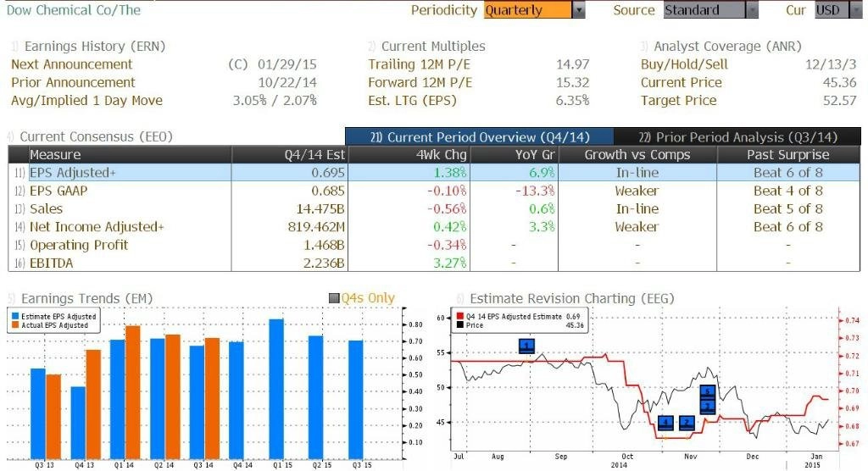Click event marker 3 on revision chart
Image resolution: width=868 pixels, height=471 pixels.
click(x=708, y=407)
